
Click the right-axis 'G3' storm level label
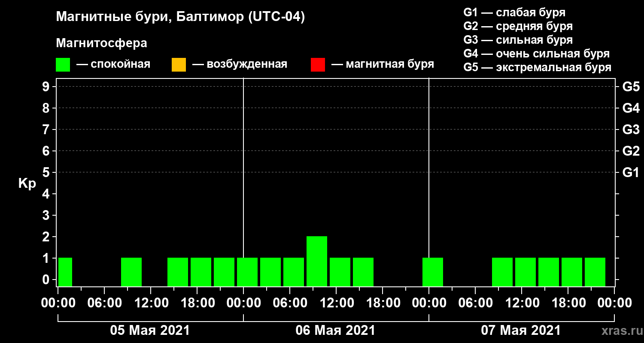click(x=631, y=130)
